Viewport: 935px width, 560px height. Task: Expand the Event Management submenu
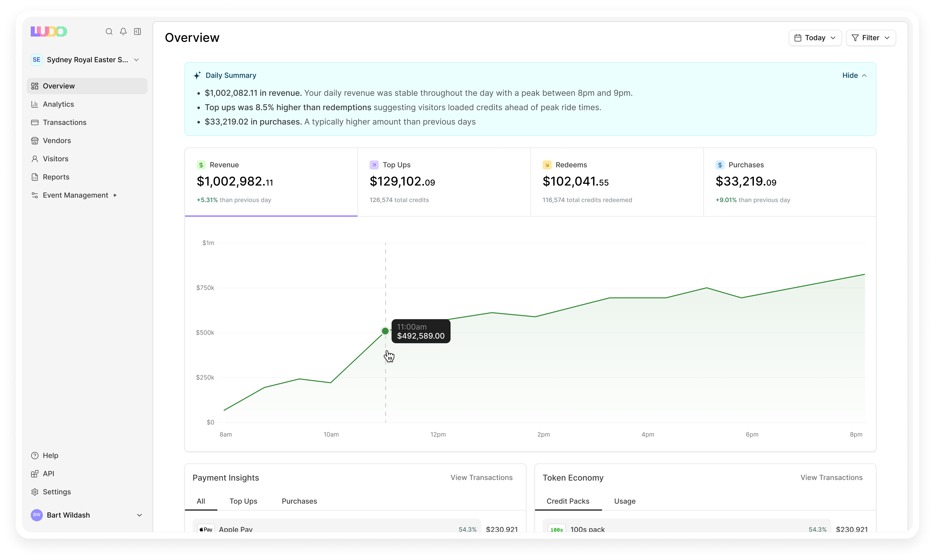point(76,195)
